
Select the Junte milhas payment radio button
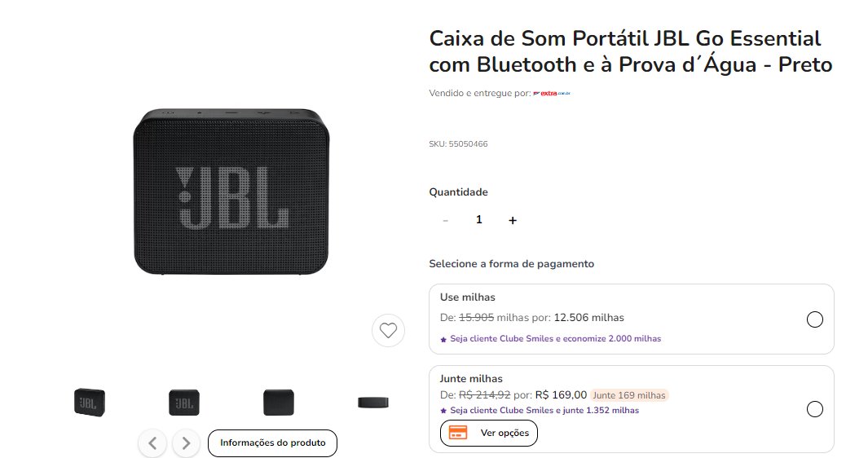pos(815,409)
